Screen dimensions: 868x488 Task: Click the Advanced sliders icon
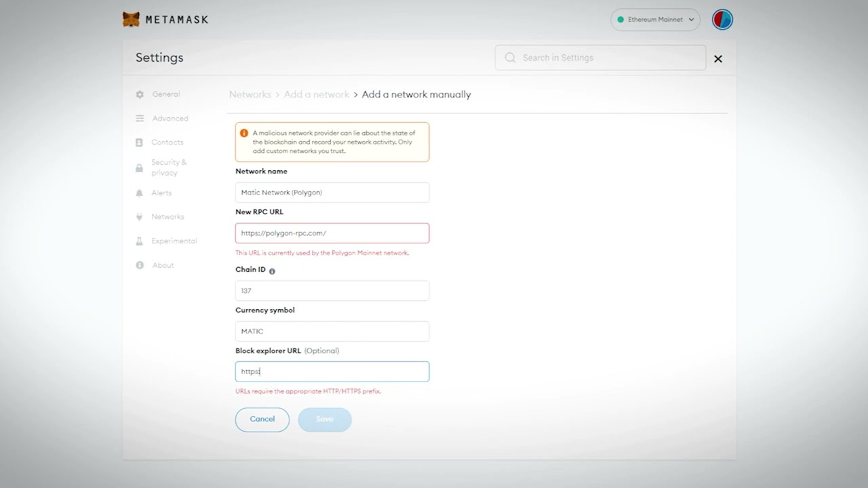click(x=140, y=118)
